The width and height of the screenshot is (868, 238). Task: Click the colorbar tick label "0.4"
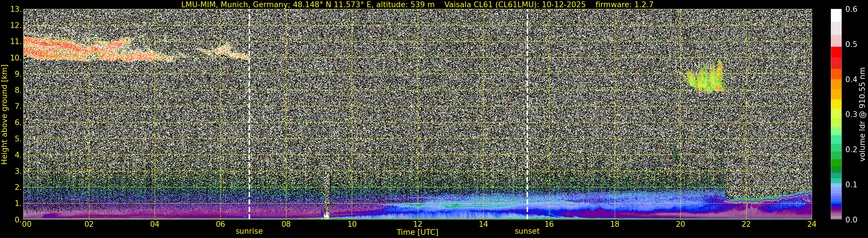(x=852, y=80)
